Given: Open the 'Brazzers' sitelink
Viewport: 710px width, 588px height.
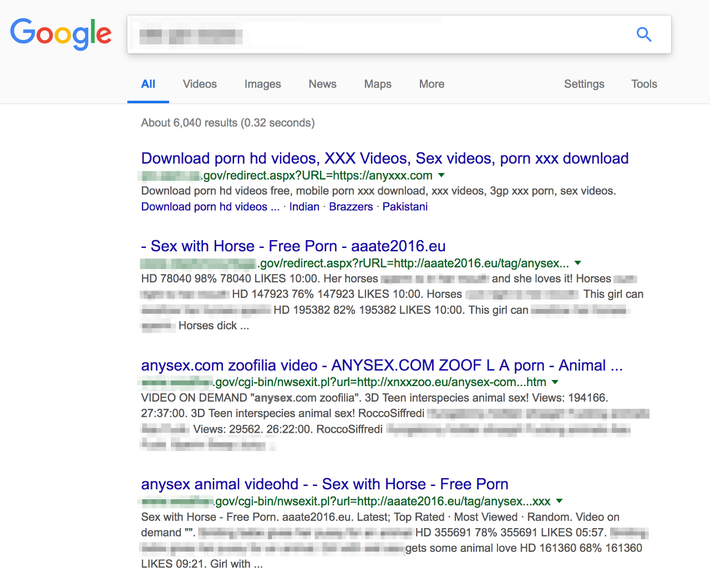Looking at the screenshot, I should click(351, 207).
